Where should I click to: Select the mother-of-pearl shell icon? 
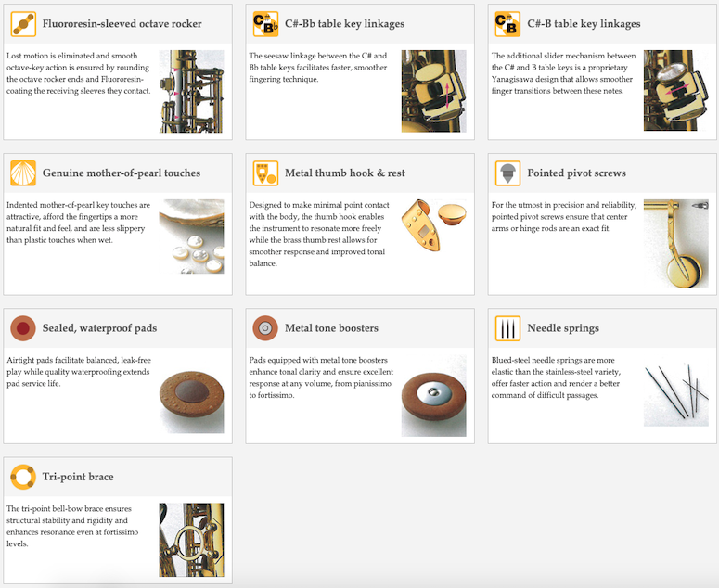coord(23,173)
